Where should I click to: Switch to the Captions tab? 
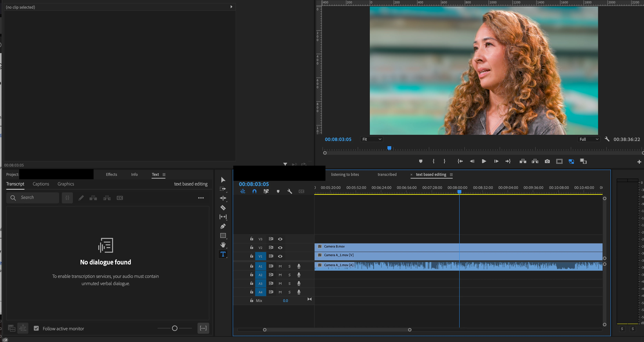click(x=41, y=184)
